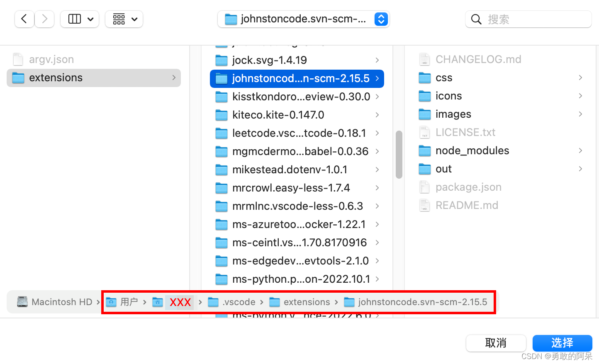Image resolution: width=599 pixels, height=364 pixels.
Task: Select the kisstkondoro...eview-0.30.0 folder
Action: point(297,97)
